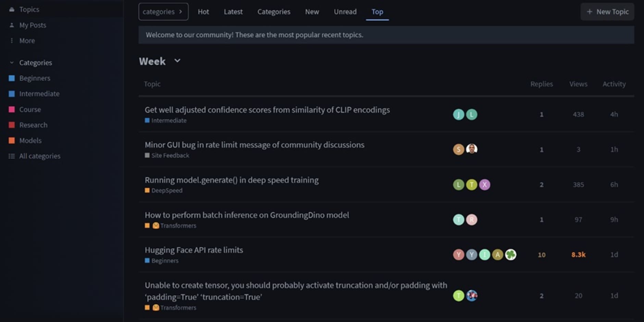Click J avatar on CLIP topic
644x322 pixels.
point(458,114)
